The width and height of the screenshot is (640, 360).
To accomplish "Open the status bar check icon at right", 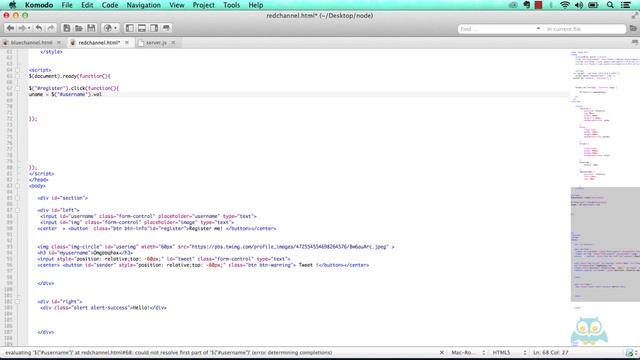I will click(629, 353).
